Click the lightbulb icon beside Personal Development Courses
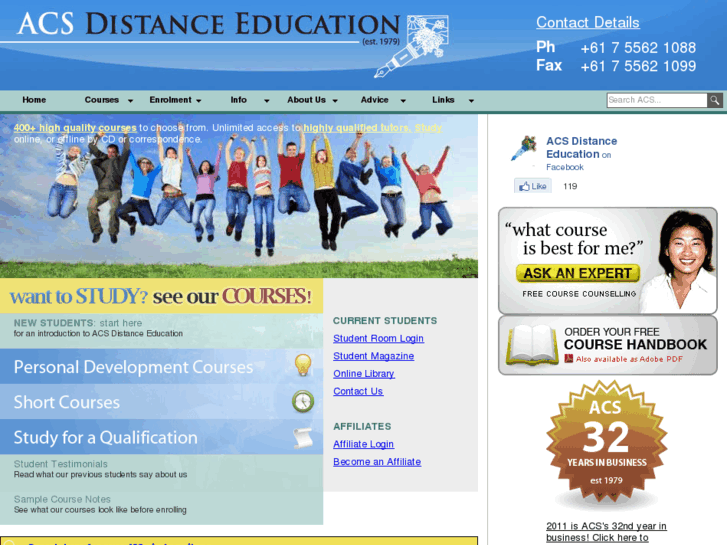This screenshot has height=545, width=727. coord(302,365)
